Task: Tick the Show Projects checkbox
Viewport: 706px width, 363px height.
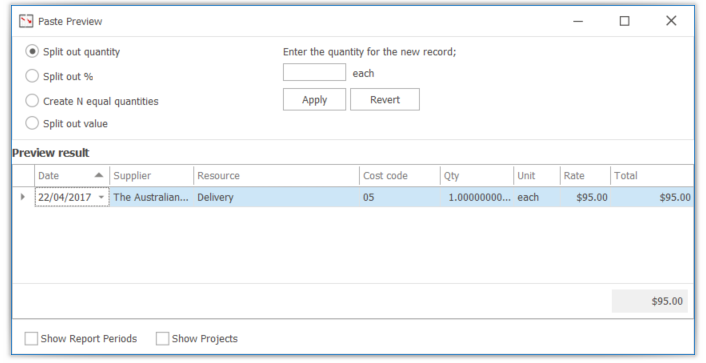Action: point(163,338)
